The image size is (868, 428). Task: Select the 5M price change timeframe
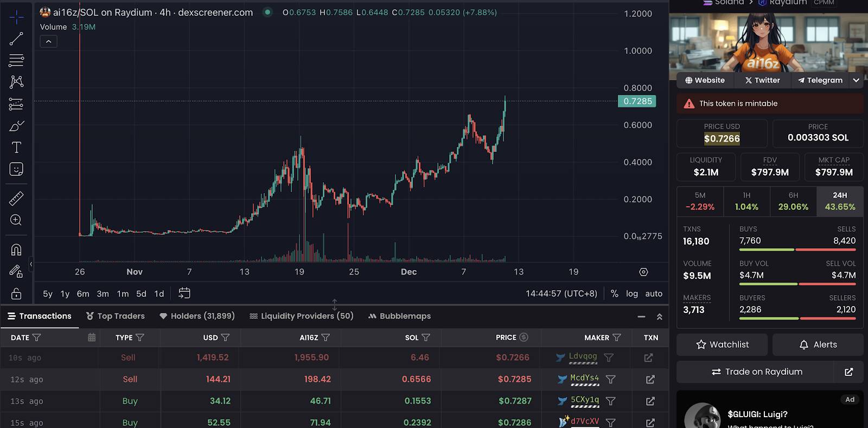[700, 201]
